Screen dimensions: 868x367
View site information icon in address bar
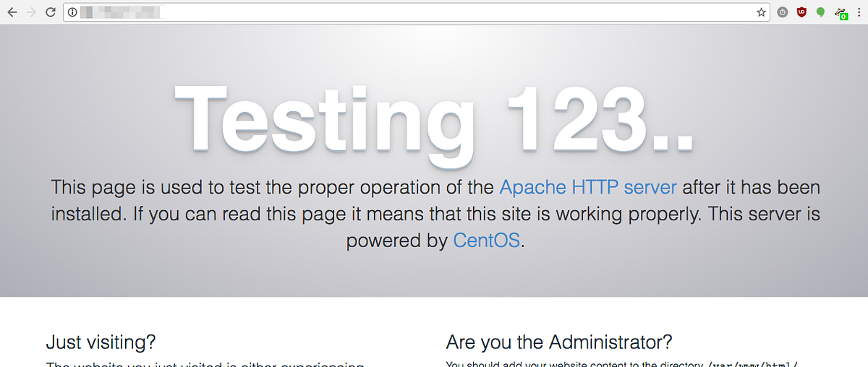[72, 12]
